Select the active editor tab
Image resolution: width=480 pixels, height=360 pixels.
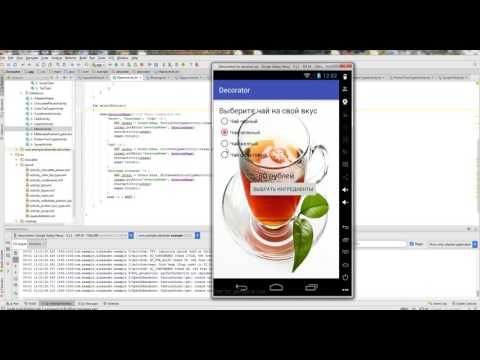pos(127,77)
